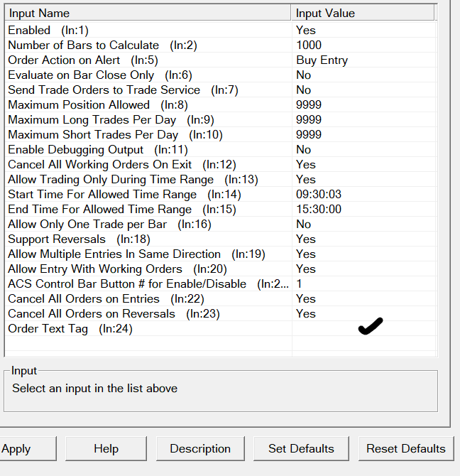This screenshot has height=476, width=460.
Task: Edit the ACS Control Bar Button number value
Action: [x=300, y=283]
